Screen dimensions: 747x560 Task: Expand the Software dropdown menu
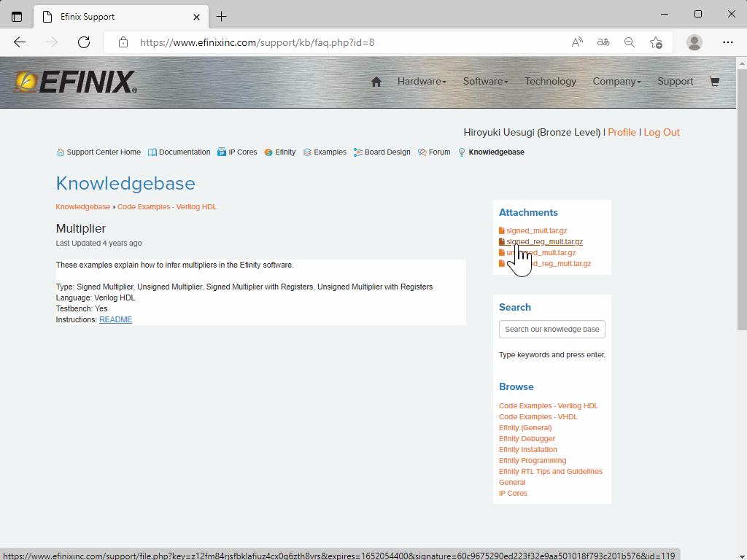[485, 82]
